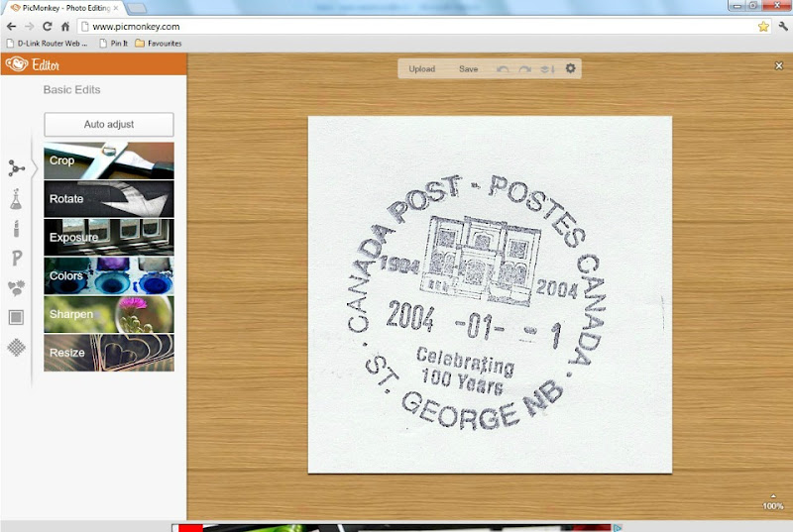The height and width of the screenshot is (532, 793).
Task: Click the postmark image on canvas
Action: pyautogui.click(x=490, y=295)
